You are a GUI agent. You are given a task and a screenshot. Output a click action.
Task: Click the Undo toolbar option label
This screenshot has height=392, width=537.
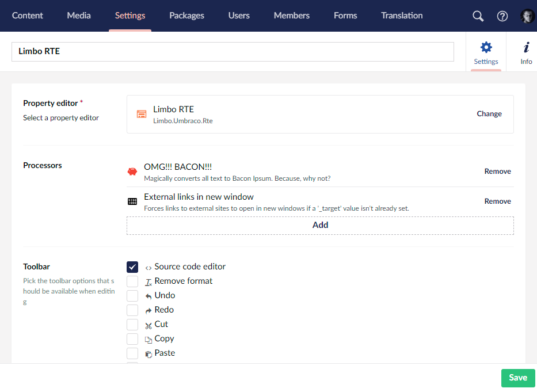165,295
